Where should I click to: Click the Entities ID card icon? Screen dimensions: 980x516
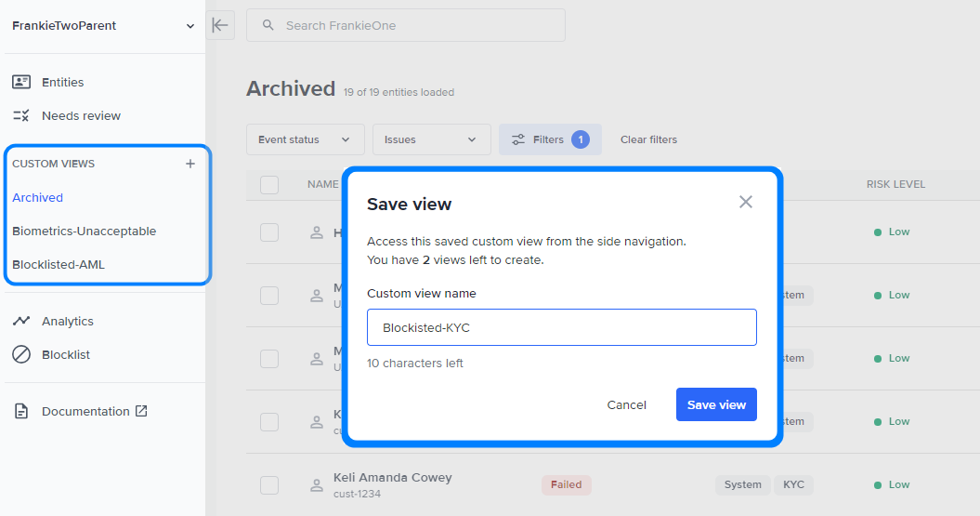pos(21,82)
